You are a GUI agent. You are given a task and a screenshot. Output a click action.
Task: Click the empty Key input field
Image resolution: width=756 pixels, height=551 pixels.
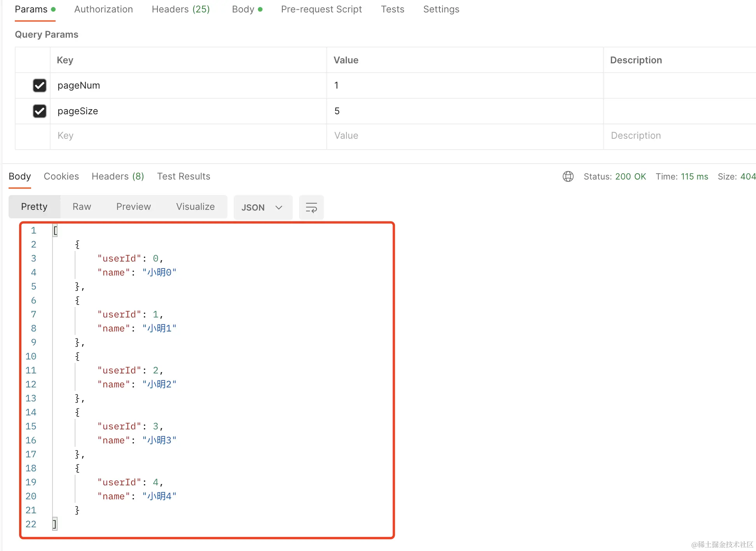[x=156, y=136]
